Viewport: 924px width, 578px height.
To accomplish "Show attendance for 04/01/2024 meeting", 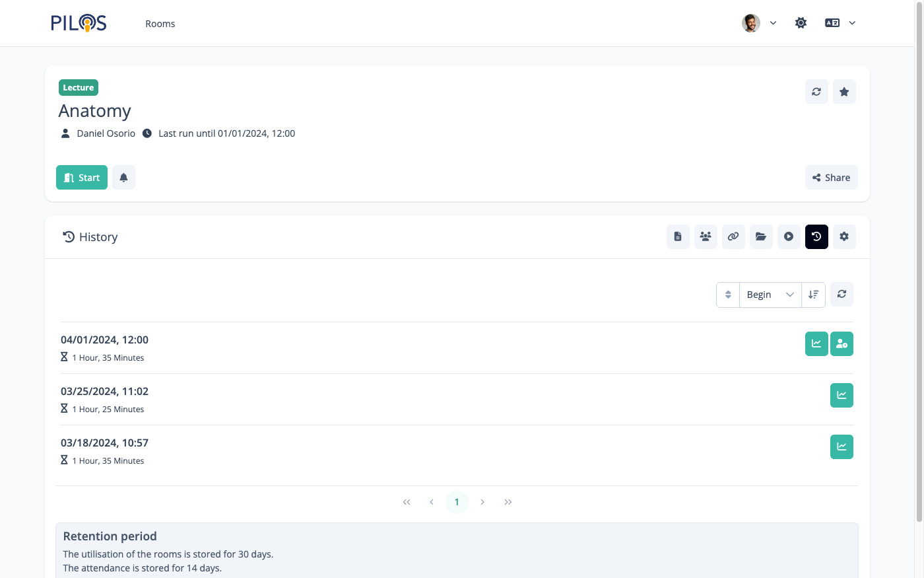I will (x=841, y=343).
